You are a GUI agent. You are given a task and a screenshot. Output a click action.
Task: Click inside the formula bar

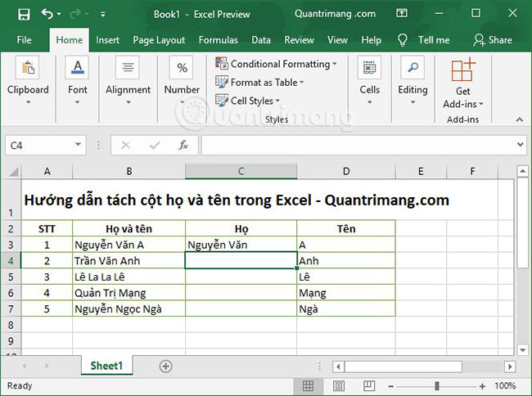(358, 145)
